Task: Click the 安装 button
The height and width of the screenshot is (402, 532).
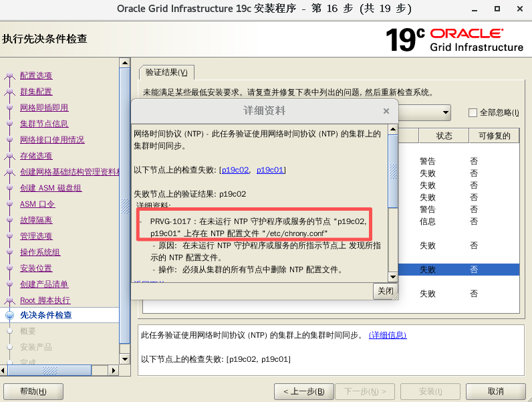Action: 430,391
